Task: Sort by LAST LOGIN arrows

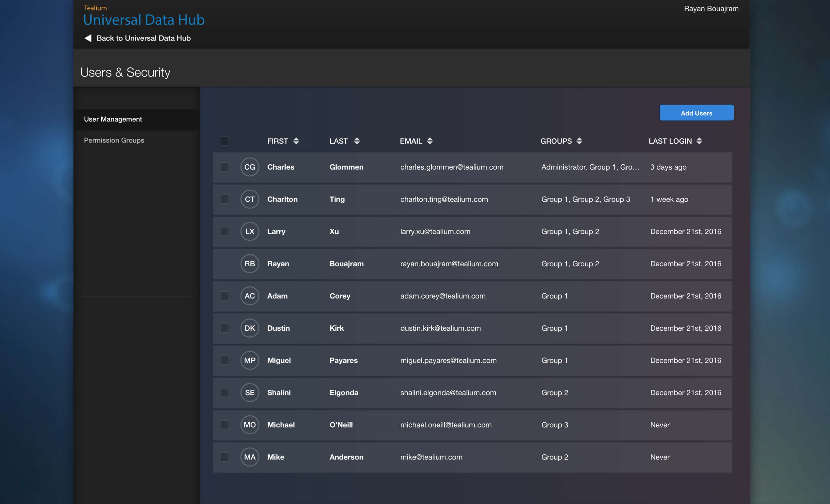Action: pos(699,141)
